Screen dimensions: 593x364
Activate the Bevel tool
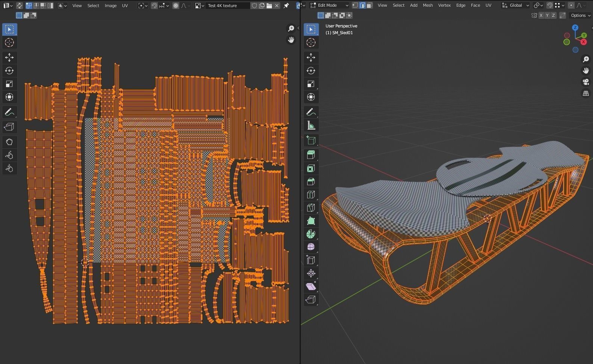pyautogui.click(x=311, y=181)
